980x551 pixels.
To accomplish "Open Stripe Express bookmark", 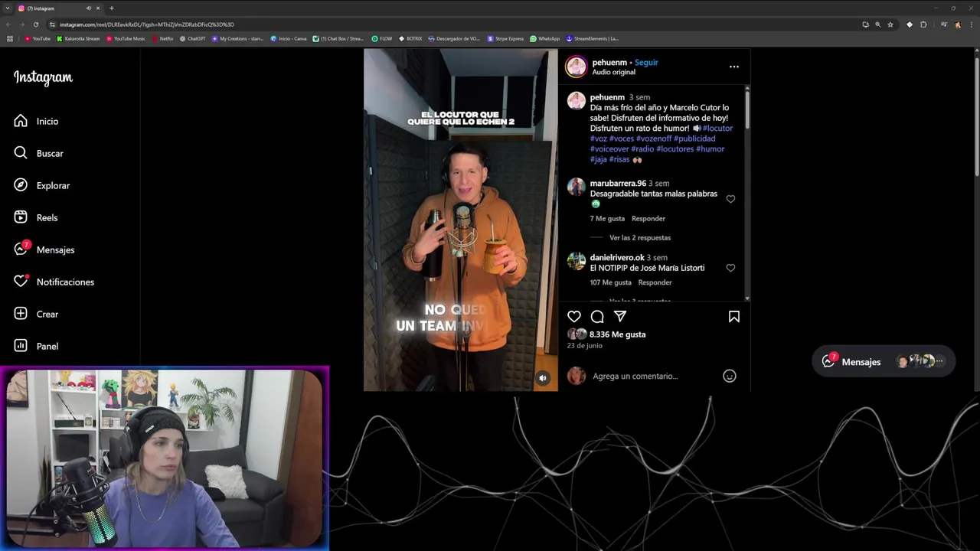I will [x=505, y=38].
